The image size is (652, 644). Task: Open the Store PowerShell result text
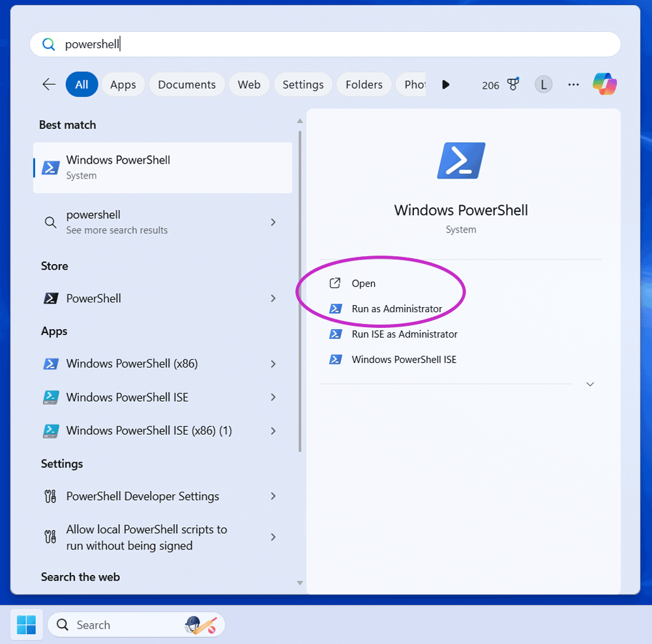(93, 299)
